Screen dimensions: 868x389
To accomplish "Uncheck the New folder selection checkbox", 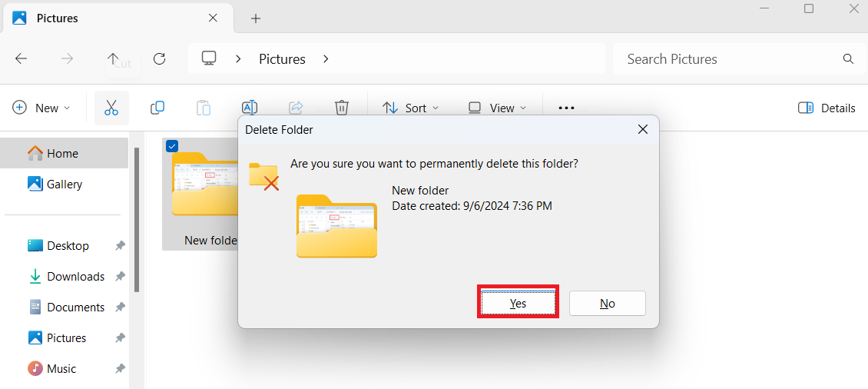I will (x=172, y=146).
